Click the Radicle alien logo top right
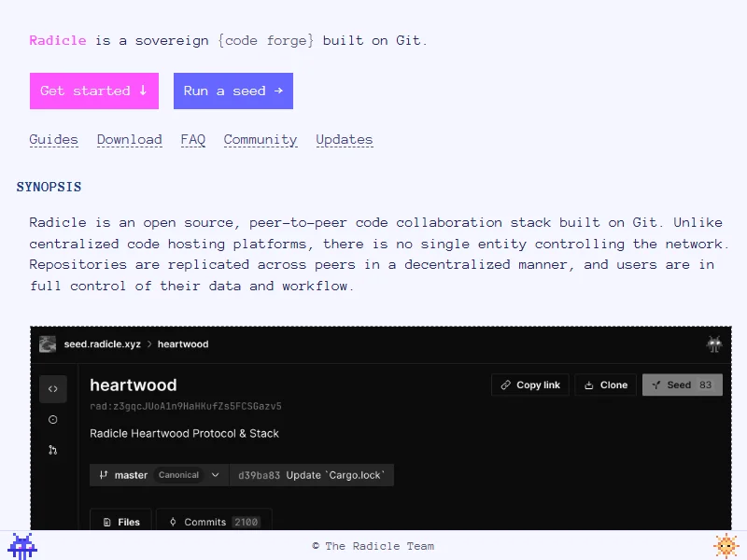 click(x=714, y=344)
